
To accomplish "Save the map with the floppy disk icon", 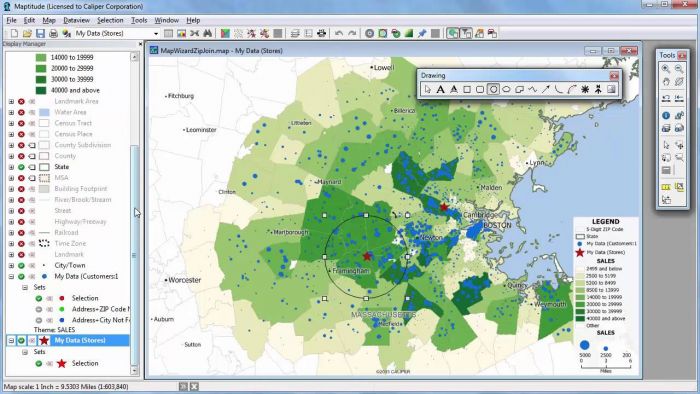I will point(40,33).
